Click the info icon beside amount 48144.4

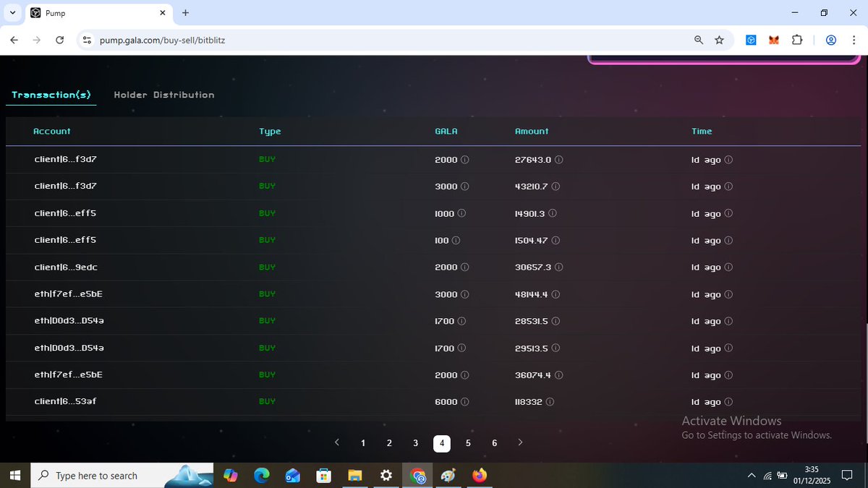point(556,294)
